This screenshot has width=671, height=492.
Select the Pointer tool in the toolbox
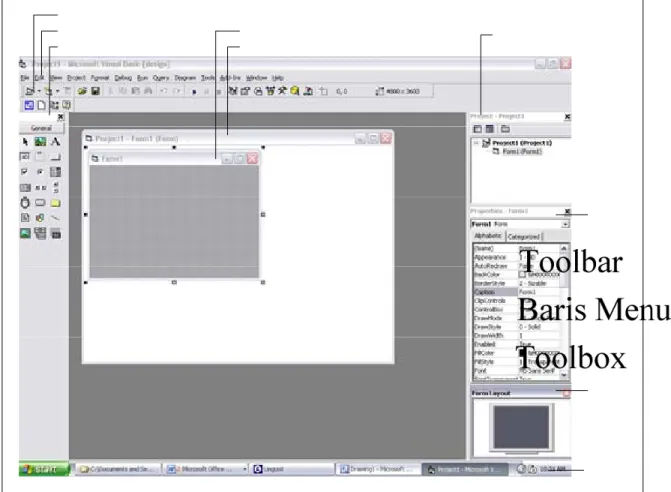point(25,142)
